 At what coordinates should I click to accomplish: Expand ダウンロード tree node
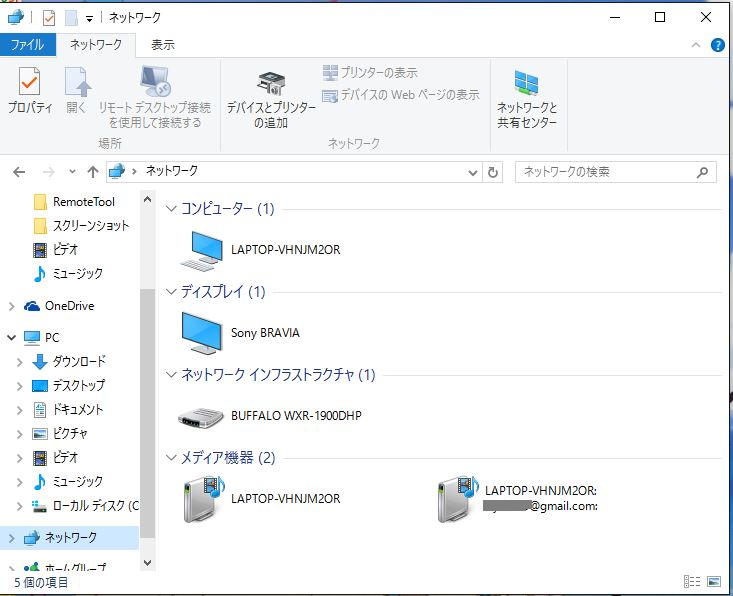19,362
